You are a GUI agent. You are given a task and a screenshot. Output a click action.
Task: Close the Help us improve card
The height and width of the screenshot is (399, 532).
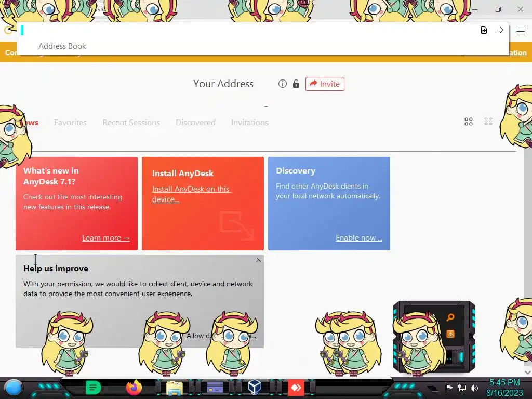(x=259, y=260)
